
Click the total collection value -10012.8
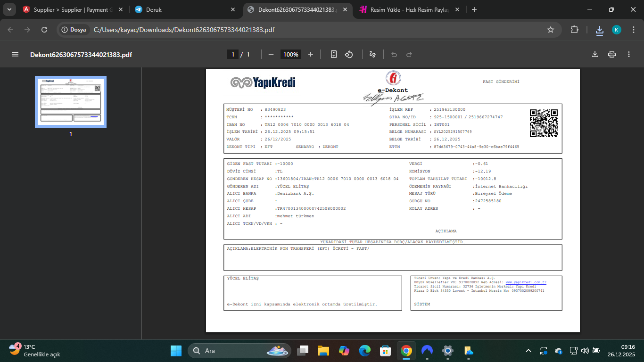tap(485, 179)
